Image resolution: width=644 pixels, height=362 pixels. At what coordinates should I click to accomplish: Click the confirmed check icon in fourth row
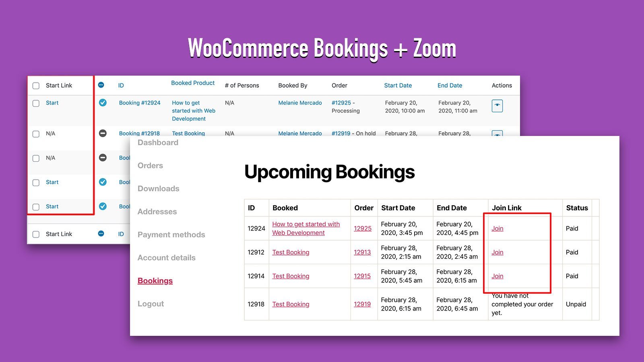(x=103, y=182)
